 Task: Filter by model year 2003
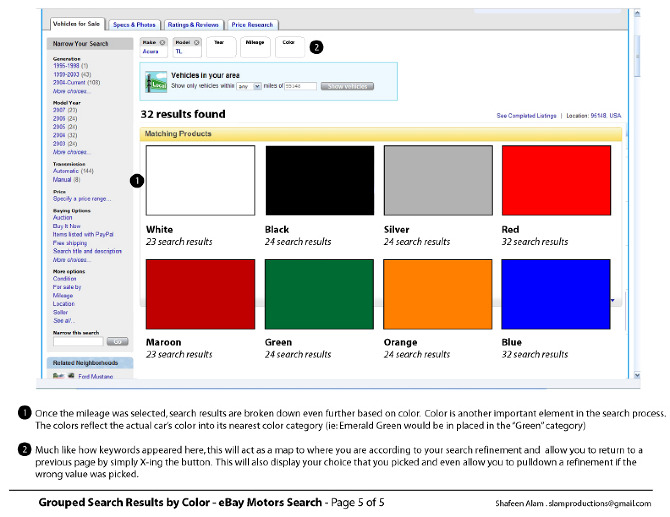[x=59, y=144]
